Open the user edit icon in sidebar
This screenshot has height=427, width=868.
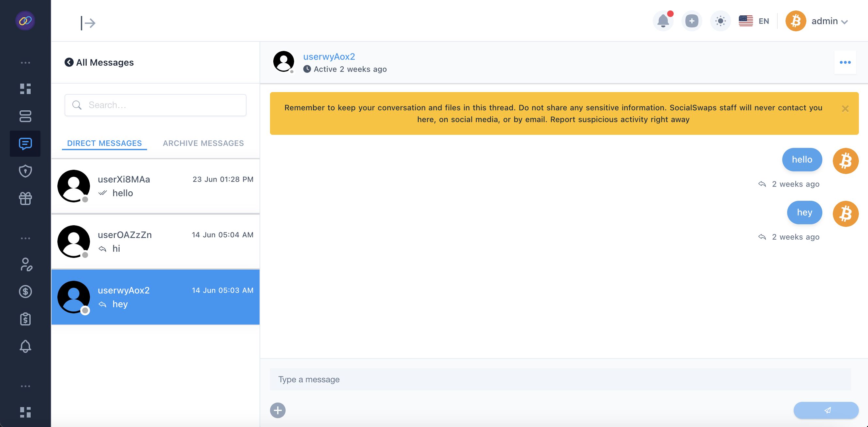(26, 264)
